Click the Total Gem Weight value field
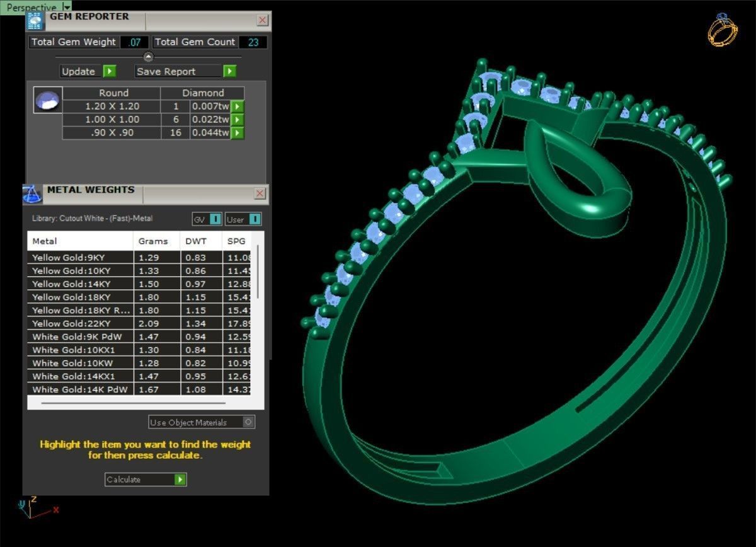Screen dimensions: 756x547 134,42
